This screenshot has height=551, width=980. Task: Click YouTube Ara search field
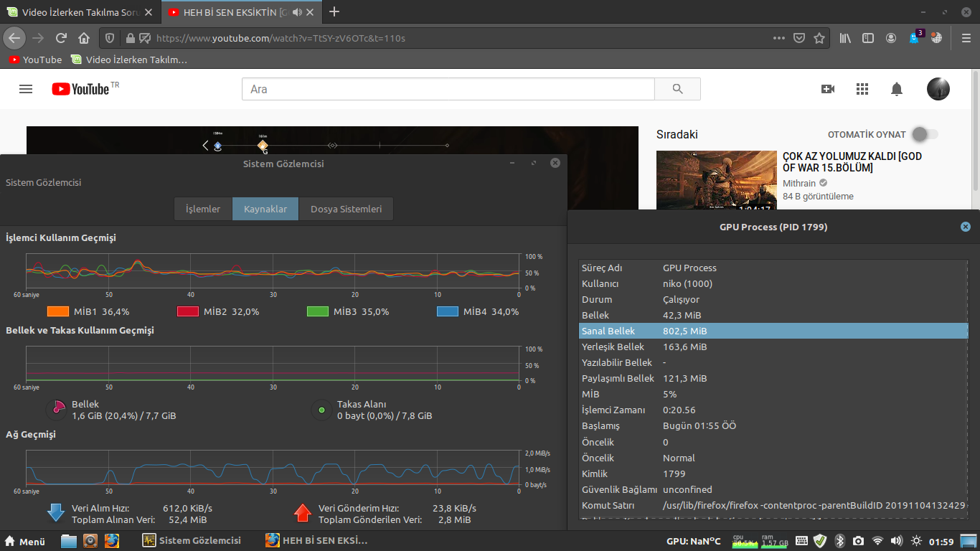[x=448, y=89]
